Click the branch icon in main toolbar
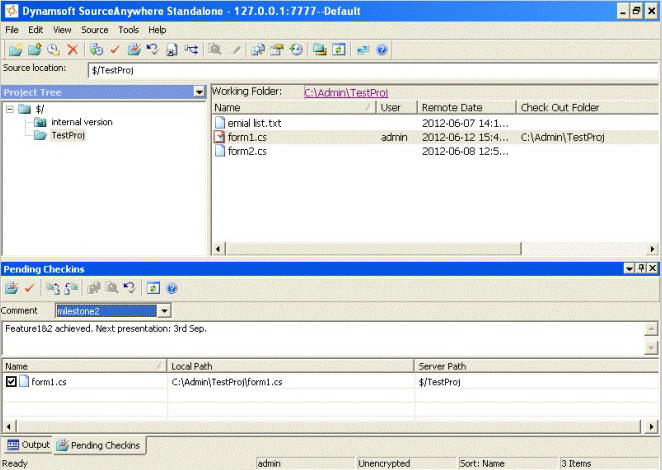The image size is (662, 470). [x=191, y=49]
